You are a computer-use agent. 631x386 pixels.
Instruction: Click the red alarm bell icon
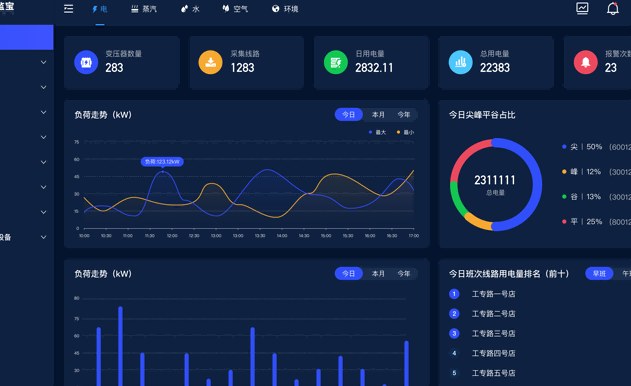[586, 62]
